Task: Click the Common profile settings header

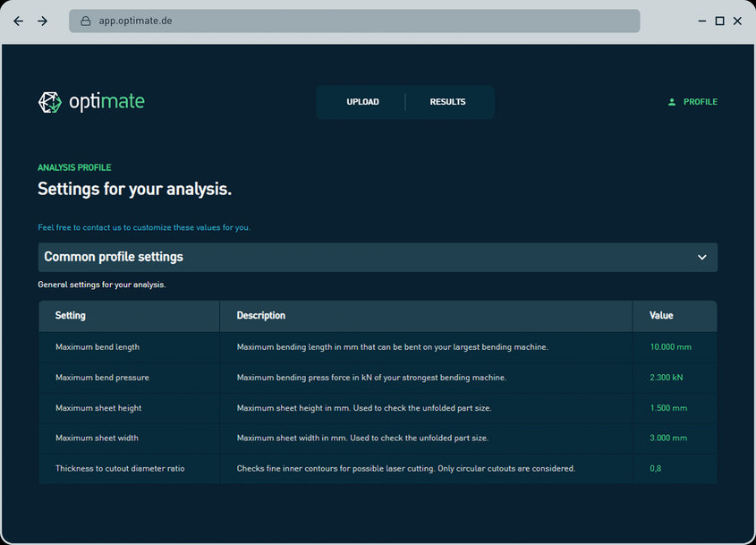Action: pyautogui.click(x=378, y=257)
